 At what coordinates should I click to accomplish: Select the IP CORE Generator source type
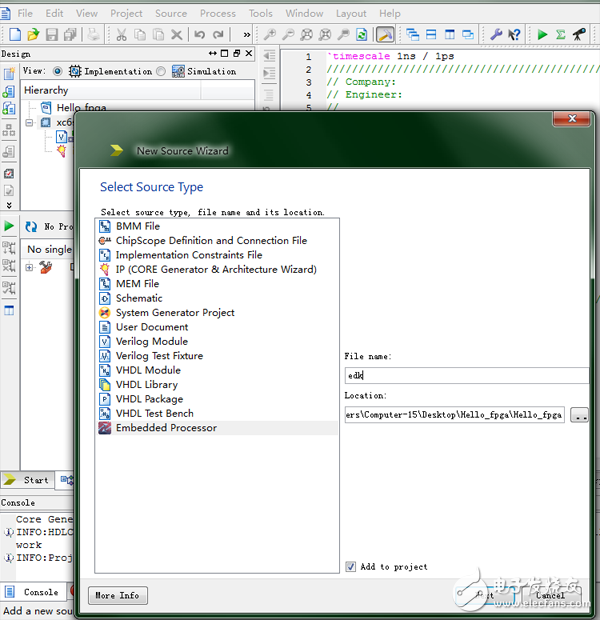coord(215,269)
